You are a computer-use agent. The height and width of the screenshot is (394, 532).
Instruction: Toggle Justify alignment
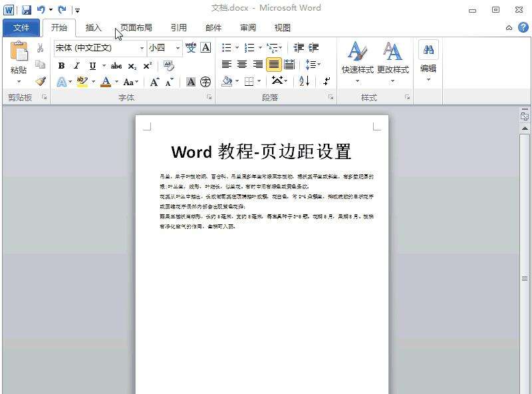pyautogui.click(x=274, y=64)
